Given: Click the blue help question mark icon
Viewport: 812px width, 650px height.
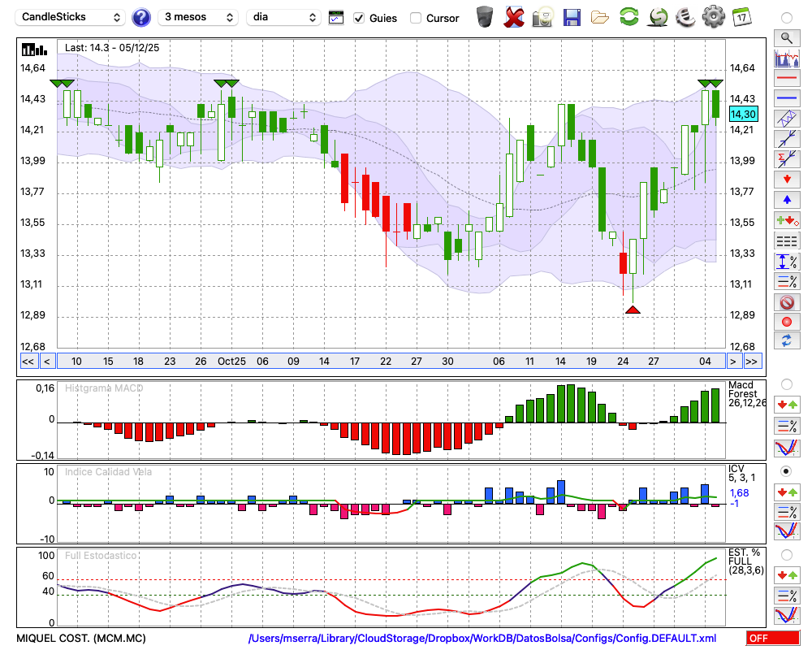Looking at the screenshot, I should (140, 18).
